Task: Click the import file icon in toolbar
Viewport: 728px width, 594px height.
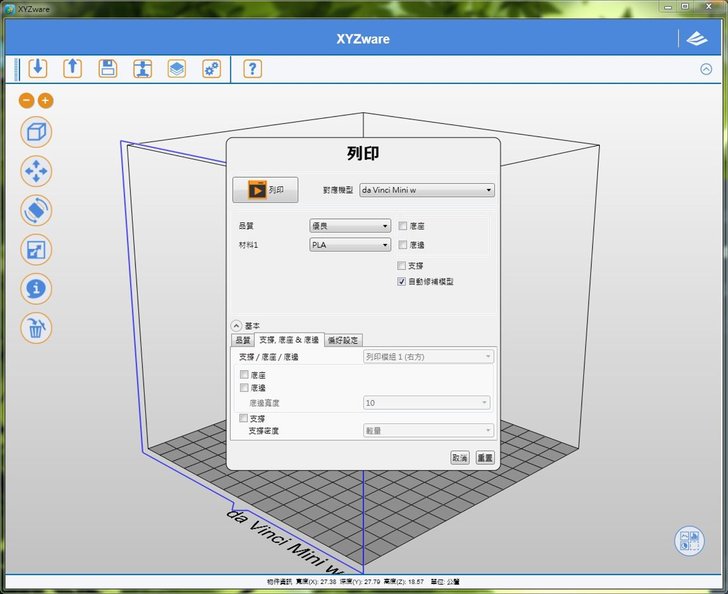Action: coord(38,68)
